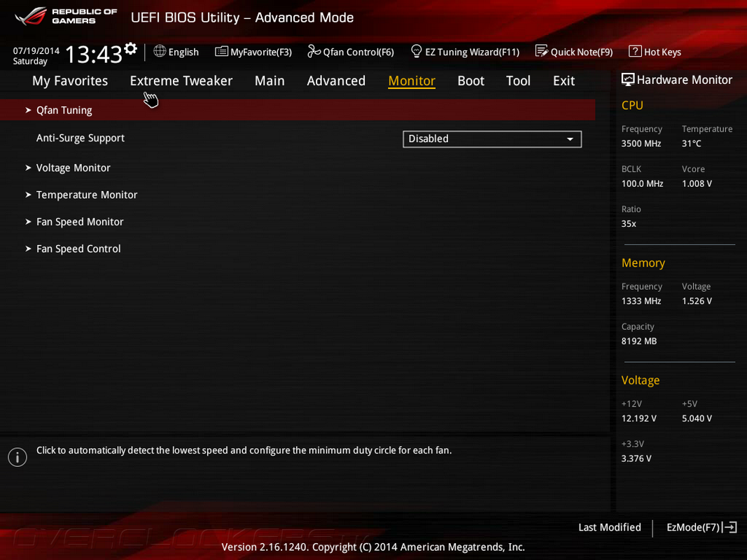747x560 pixels.
Task: Click the info icon beside the help text
Action: (18, 457)
